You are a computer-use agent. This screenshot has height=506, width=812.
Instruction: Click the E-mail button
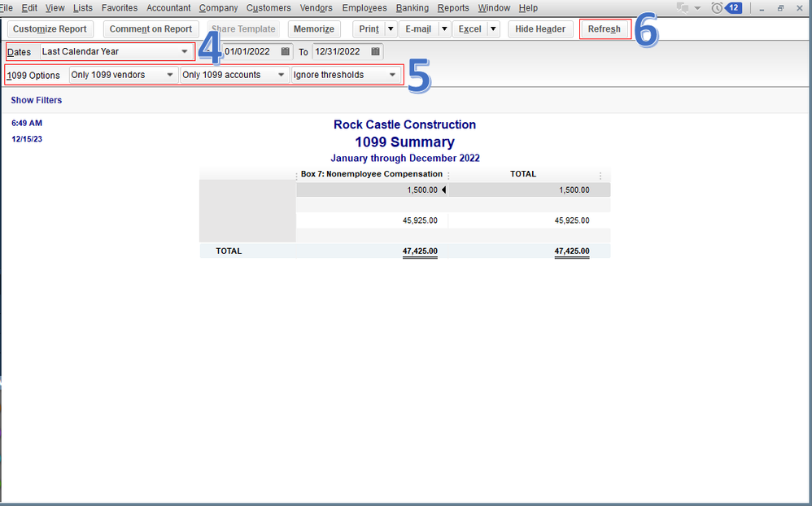pos(418,29)
